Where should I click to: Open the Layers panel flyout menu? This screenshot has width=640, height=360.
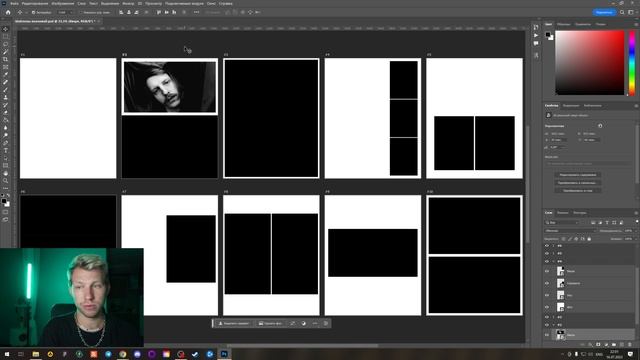point(636,213)
